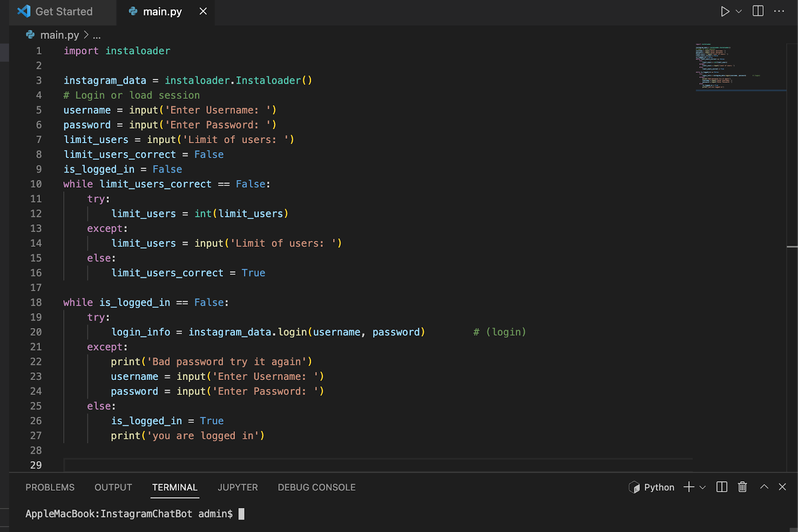Split the editor to the right
Screen dimensions: 798x532
point(758,11)
